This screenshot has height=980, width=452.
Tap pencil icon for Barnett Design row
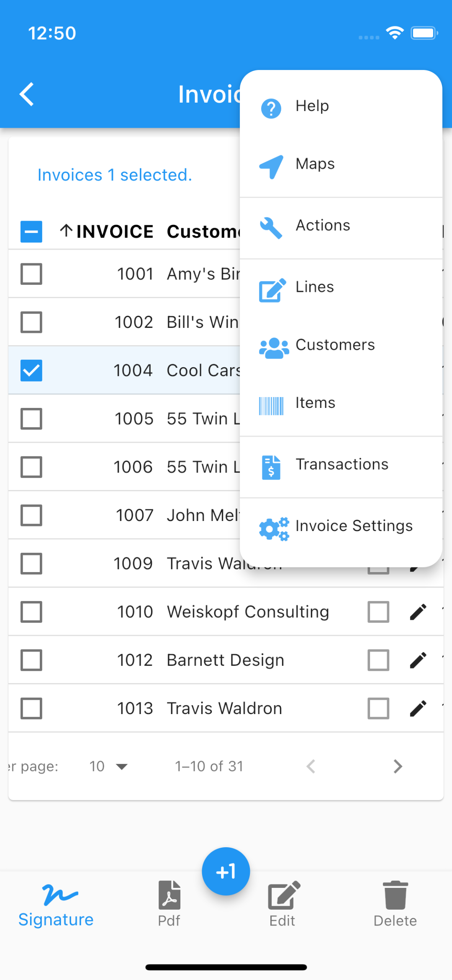418,660
